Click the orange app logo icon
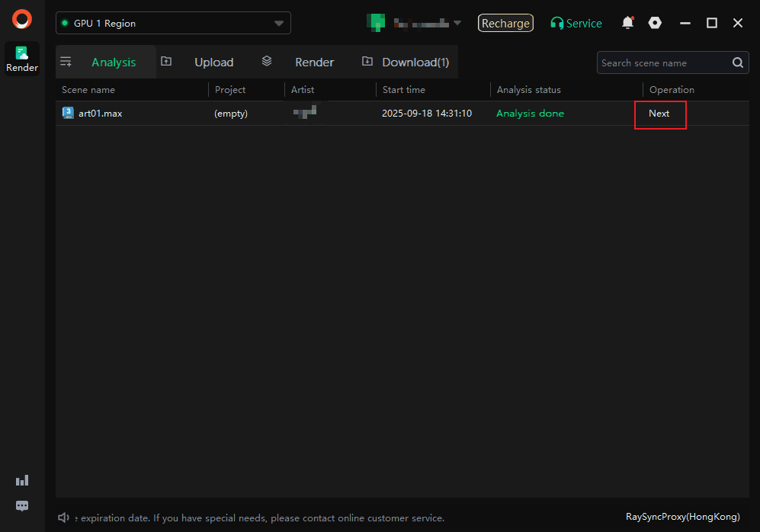760x532 pixels. (22, 20)
